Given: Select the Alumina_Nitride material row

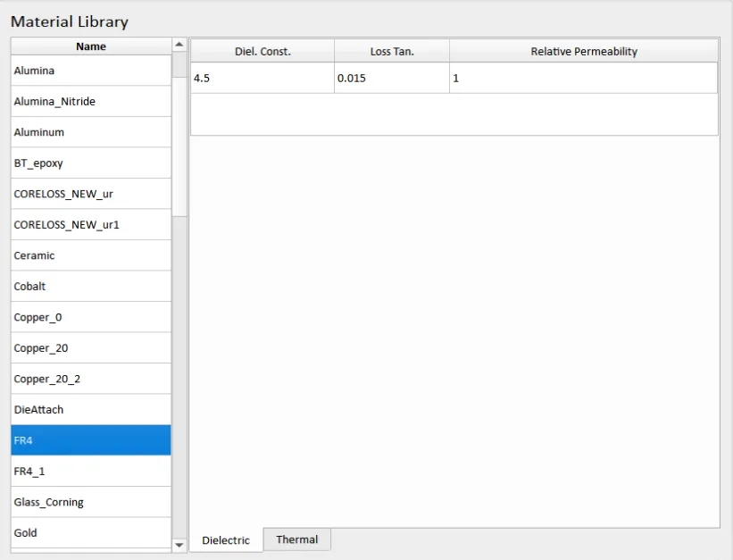Looking at the screenshot, I should [x=90, y=102].
